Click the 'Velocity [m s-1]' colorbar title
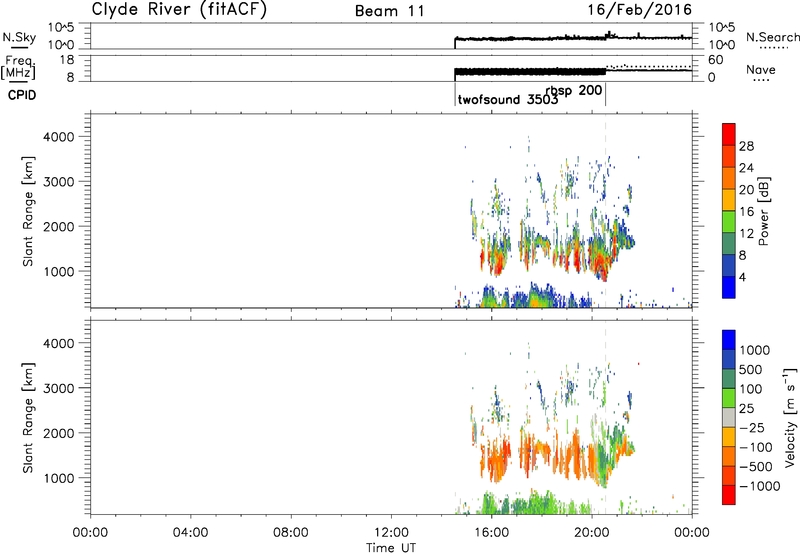This screenshot has width=800, height=554. [x=790, y=417]
